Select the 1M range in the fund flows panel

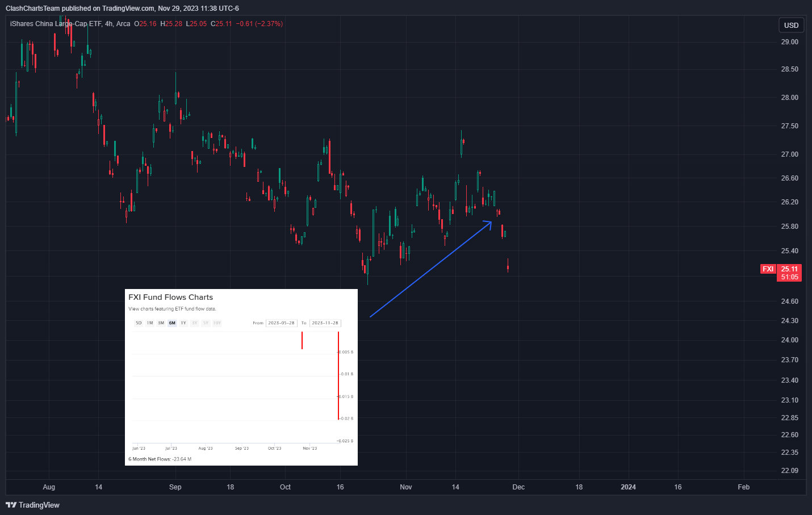150,323
